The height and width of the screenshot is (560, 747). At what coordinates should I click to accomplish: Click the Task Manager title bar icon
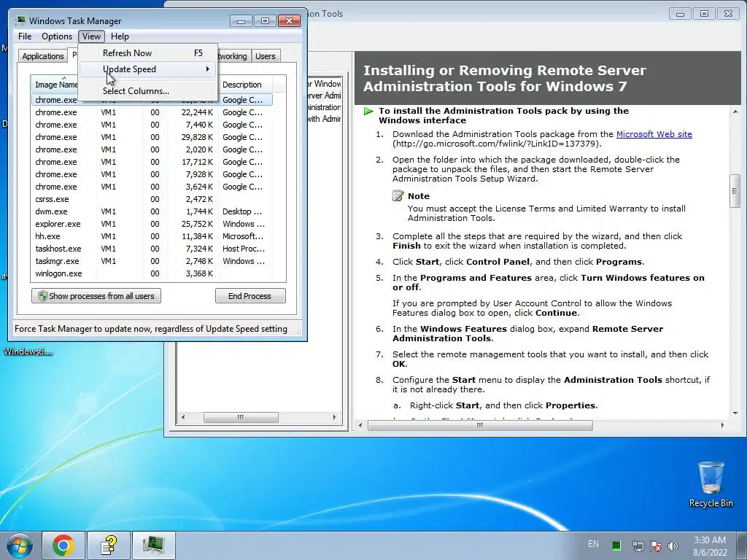pyautogui.click(x=20, y=20)
